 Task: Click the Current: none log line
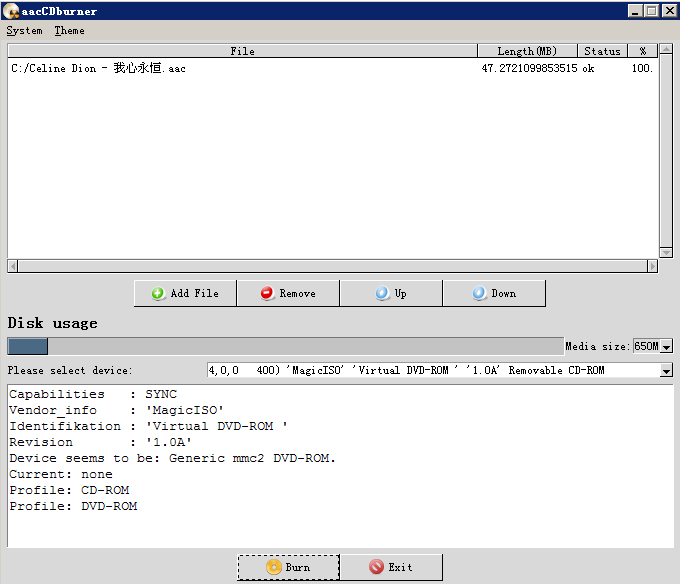click(x=61, y=474)
